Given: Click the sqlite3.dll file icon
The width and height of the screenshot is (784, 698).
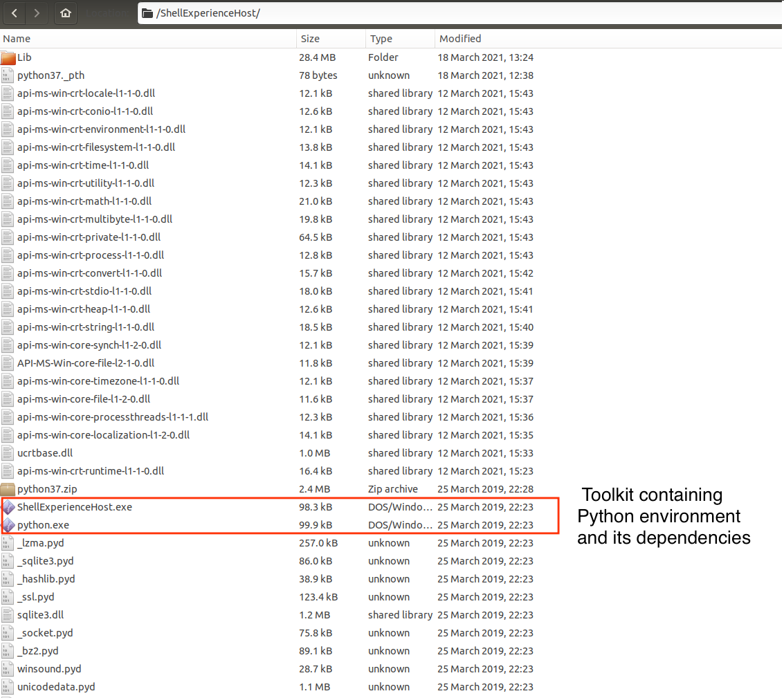Looking at the screenshot, I should 8,616.
